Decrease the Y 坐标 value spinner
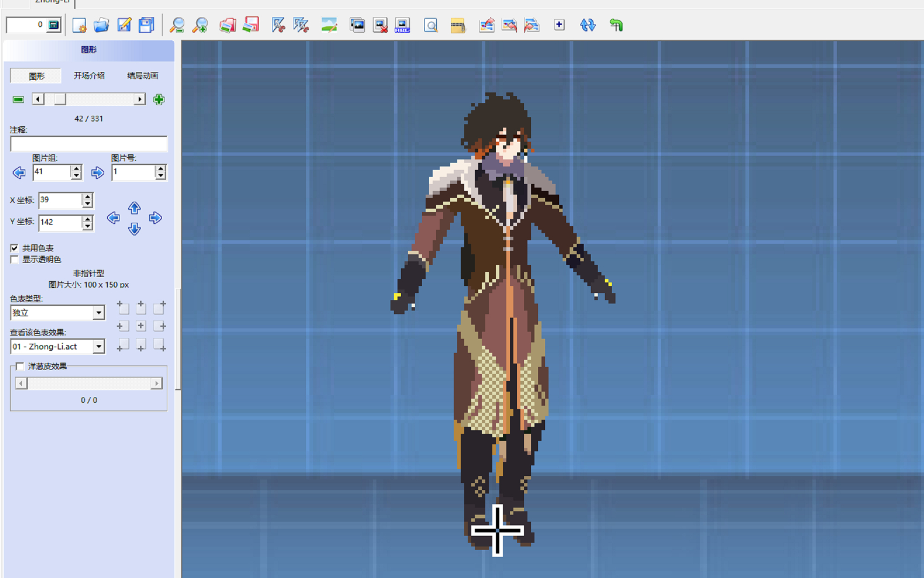The width and height of the screenshot is (924, 578). pos(88,226)
